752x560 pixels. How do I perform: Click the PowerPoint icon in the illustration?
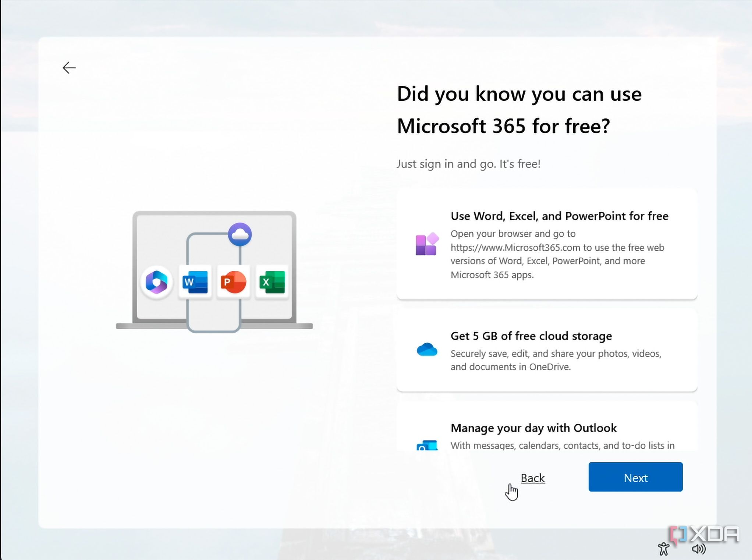coord(234,282)
